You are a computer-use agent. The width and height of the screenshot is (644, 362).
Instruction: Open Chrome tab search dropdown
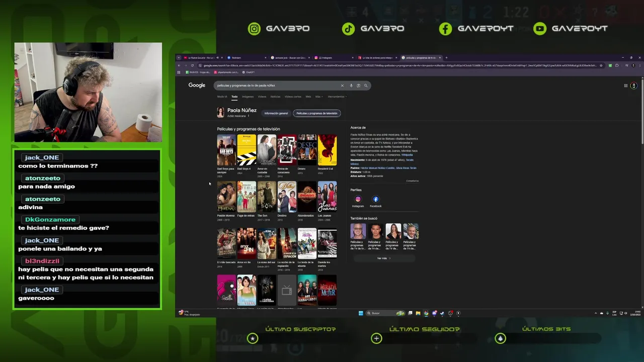[179, 58]
